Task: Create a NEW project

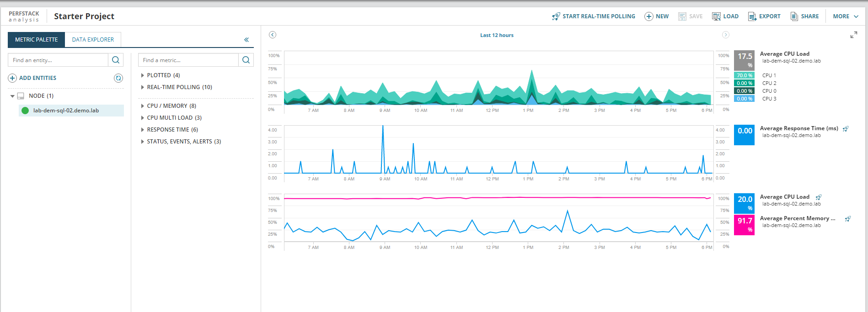Action: click(656, 16)
